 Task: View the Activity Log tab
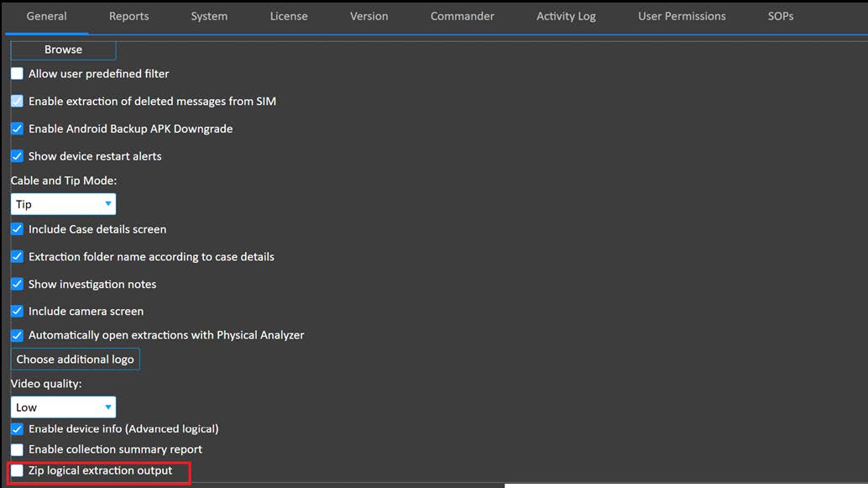(x=566, y=16)
